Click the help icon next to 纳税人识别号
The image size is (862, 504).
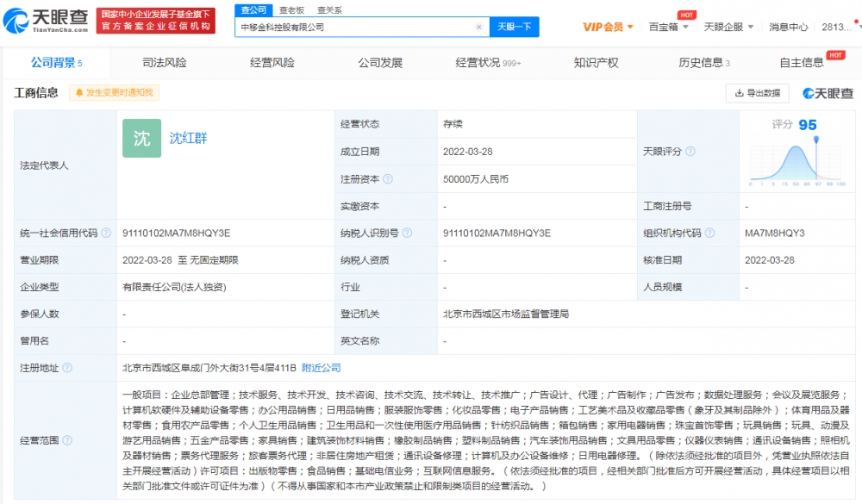tap(408, 233)
